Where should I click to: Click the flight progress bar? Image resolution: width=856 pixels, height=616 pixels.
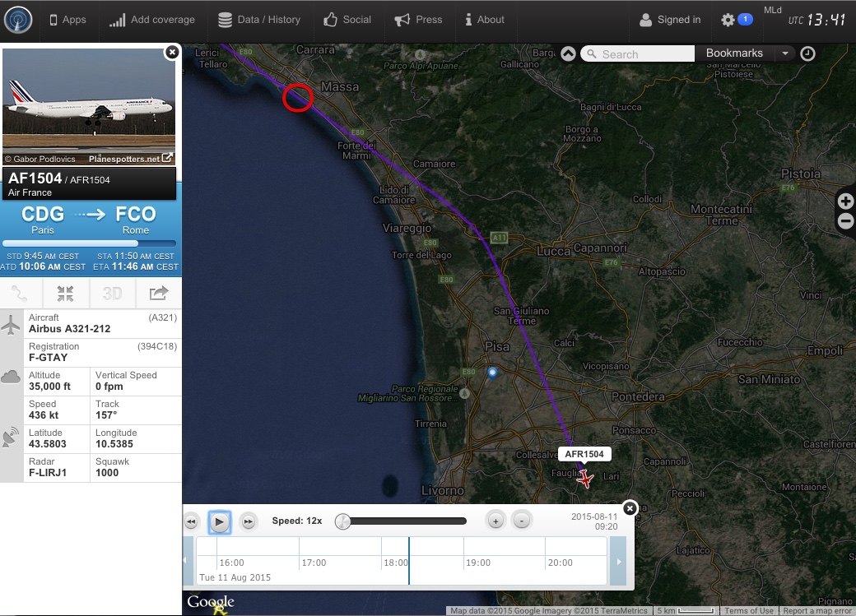[89, 243]
